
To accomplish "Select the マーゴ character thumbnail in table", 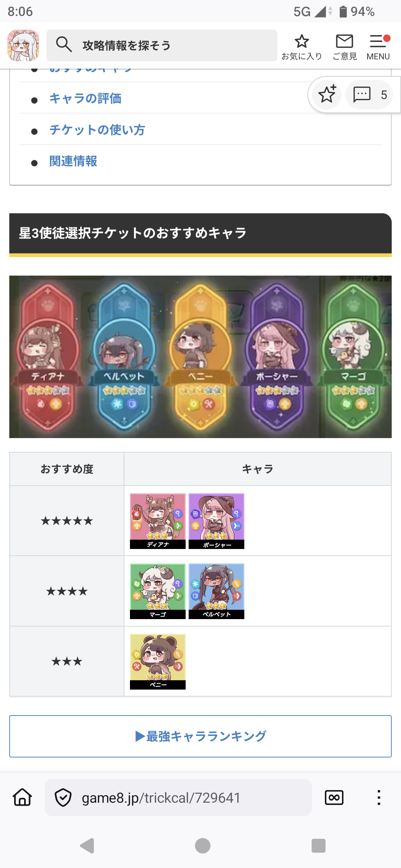I will click(x=158, y=591).
